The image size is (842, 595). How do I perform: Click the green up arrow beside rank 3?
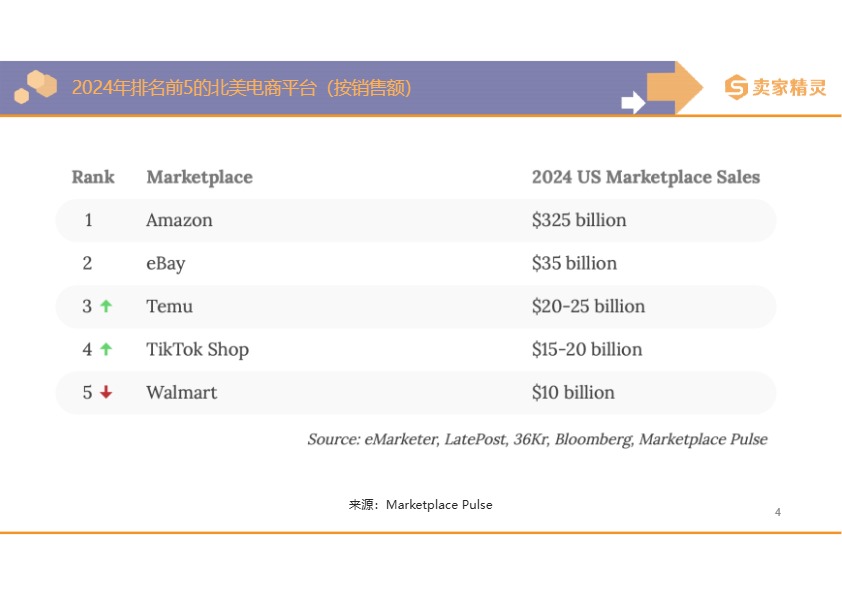[x=106, y=306]
